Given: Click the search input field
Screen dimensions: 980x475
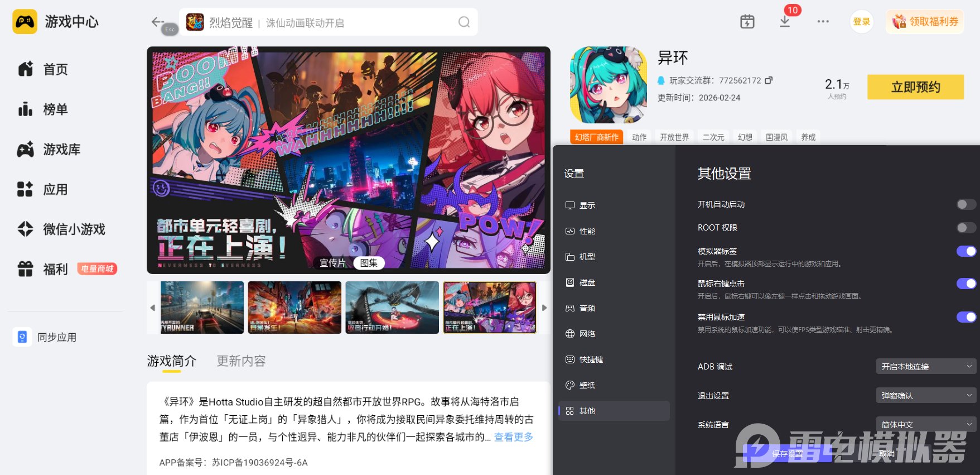Looking at the screenshot, I should 329,22.
